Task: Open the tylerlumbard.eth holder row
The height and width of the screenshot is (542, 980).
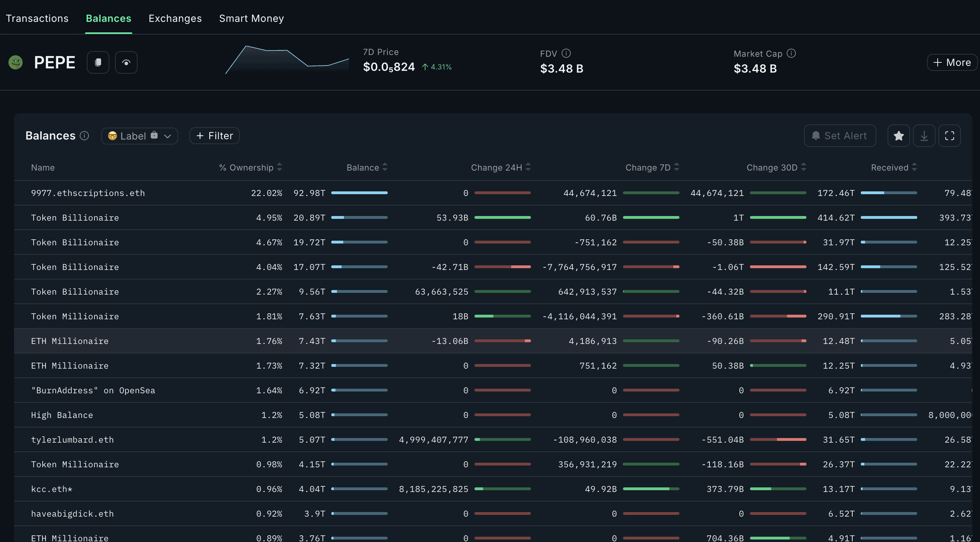Action: point(72,439)
